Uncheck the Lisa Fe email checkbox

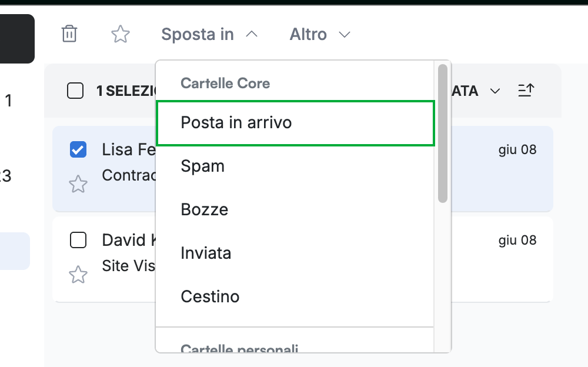[78, 149]
